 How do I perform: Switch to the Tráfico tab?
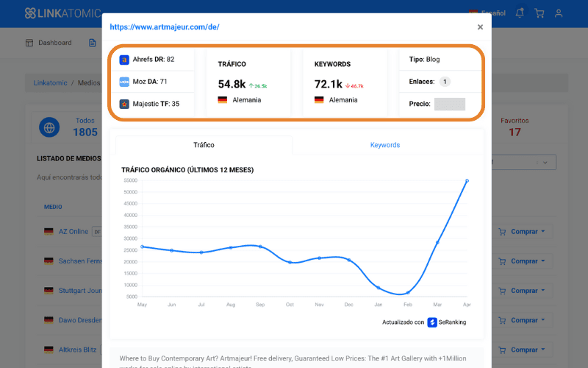click(x=204, y=145)
